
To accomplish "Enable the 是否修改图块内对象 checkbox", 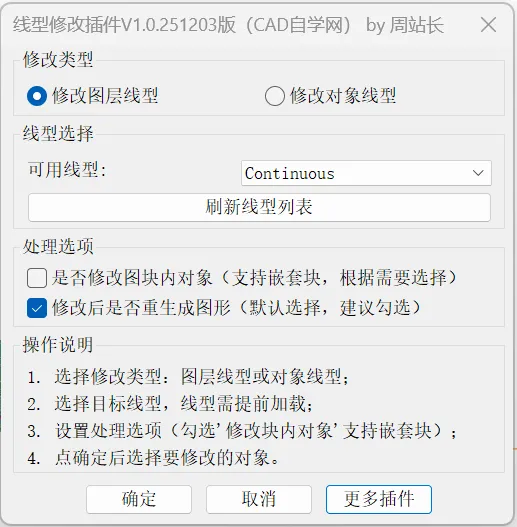I will pyautogui.click(x=37, y=278).
